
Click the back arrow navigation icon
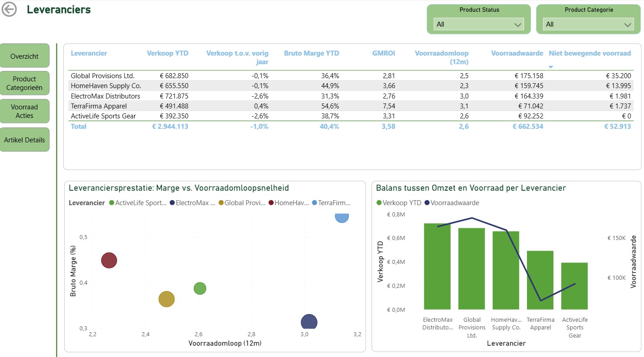point(9,9)
